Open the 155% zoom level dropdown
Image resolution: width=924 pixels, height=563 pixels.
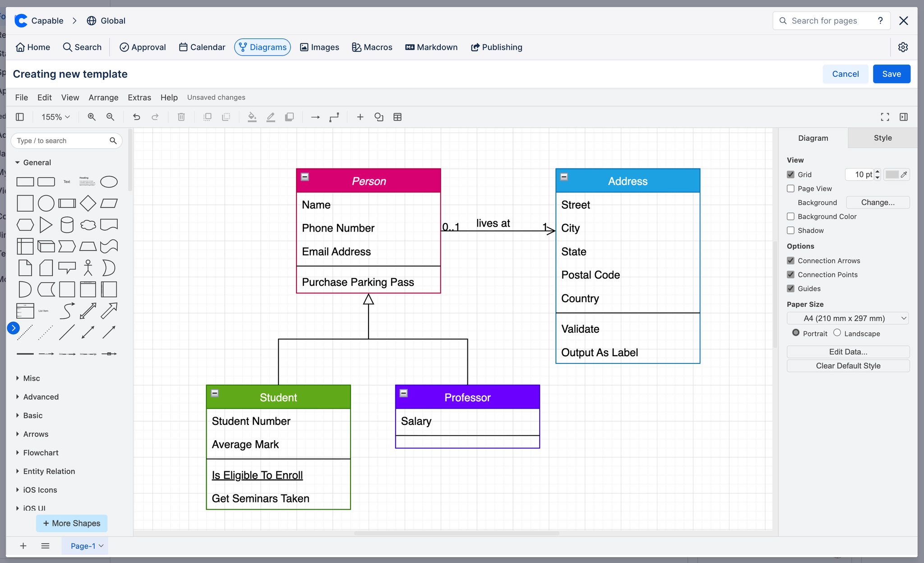pyautogui.click(x=55, y=116)
